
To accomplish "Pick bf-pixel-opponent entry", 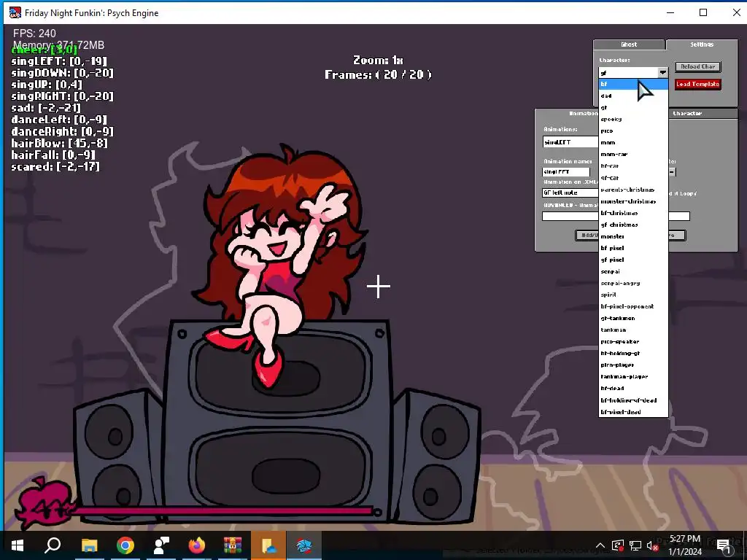I will [x=633, y=306].
